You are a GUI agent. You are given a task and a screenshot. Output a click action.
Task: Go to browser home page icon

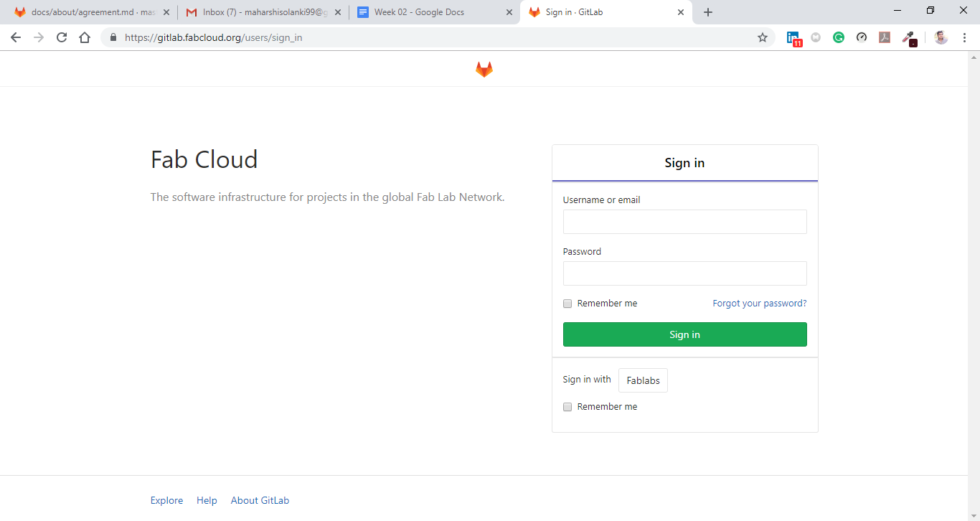point(85,37)
